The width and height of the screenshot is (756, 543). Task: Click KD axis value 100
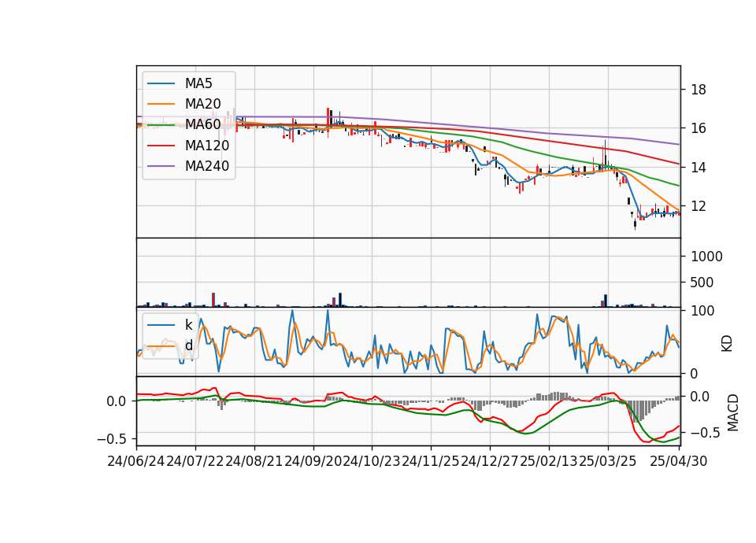coord(702,311)
